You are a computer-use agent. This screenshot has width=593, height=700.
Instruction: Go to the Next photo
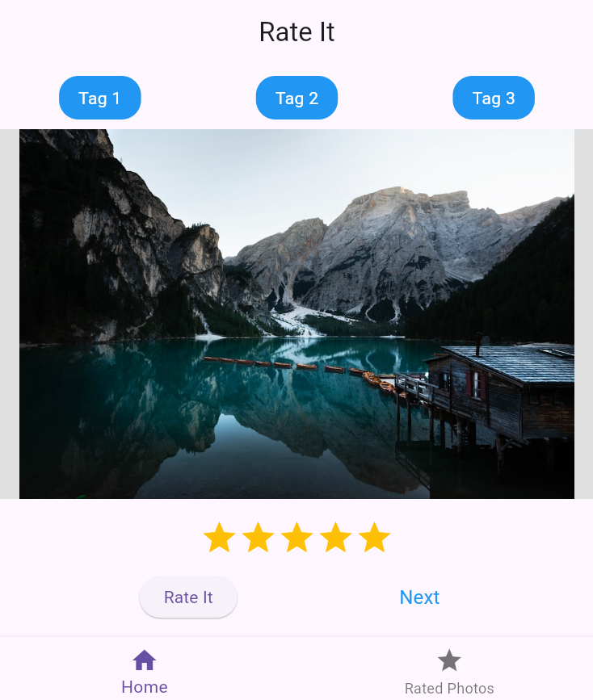[x=419, y=597]
